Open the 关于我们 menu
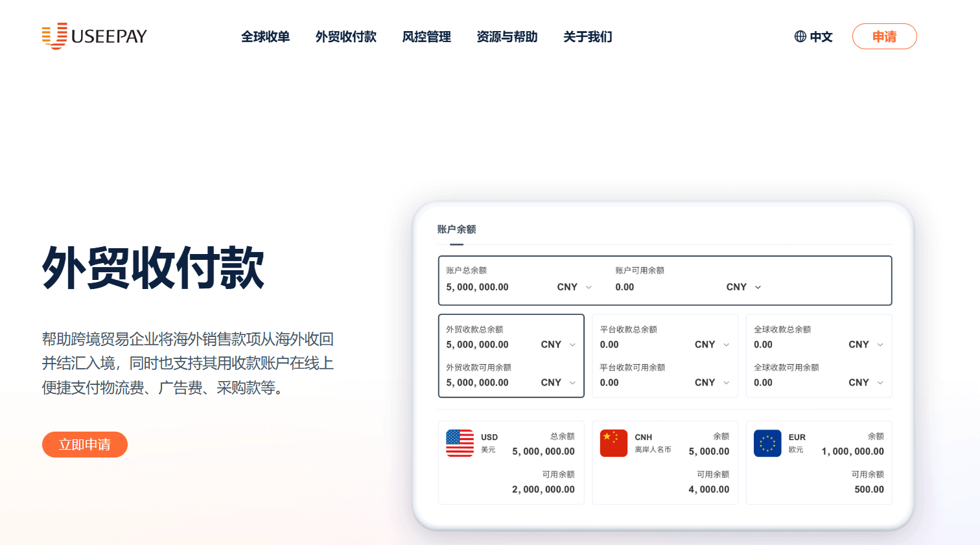Screen dimensions: 980x545 pyautogui.click(x=587, y=37)
